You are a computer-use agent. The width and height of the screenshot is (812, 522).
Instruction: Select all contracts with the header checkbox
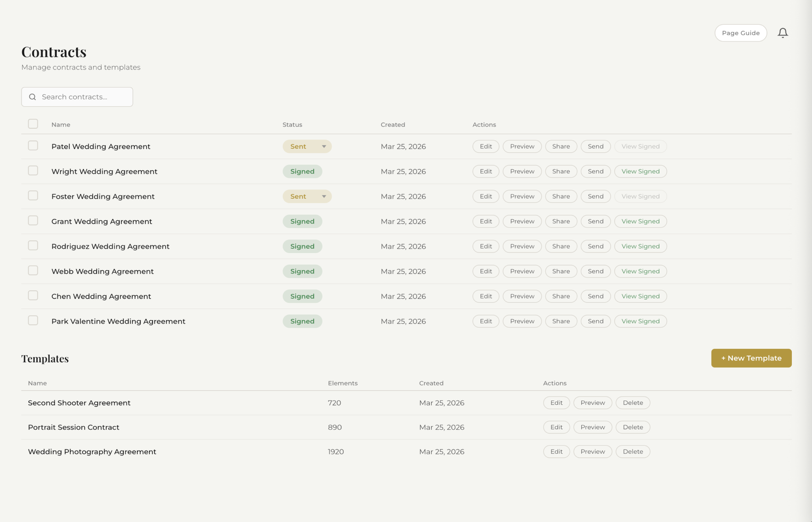33,124
